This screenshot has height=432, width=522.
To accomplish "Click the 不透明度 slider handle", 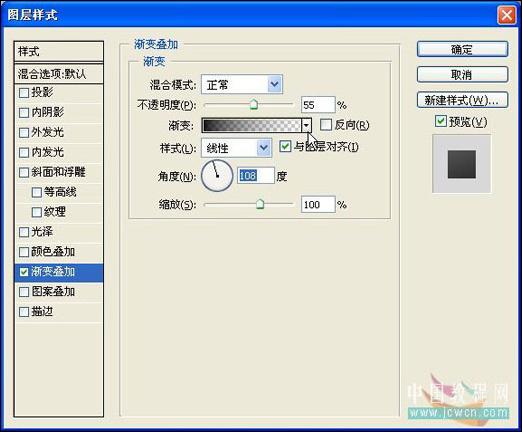I will click(254, 104).
